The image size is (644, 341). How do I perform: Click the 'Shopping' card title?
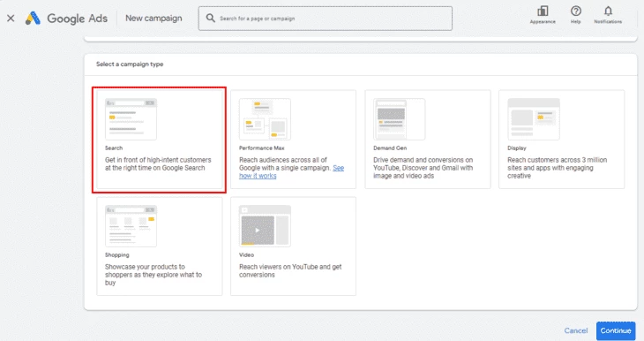click(x=117, y=255)
